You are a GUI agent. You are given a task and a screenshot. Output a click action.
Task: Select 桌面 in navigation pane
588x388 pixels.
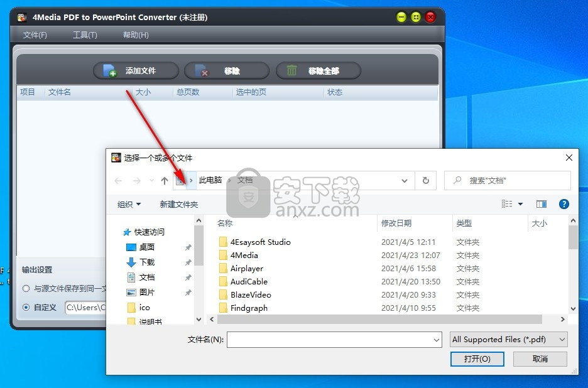[141, 247]
